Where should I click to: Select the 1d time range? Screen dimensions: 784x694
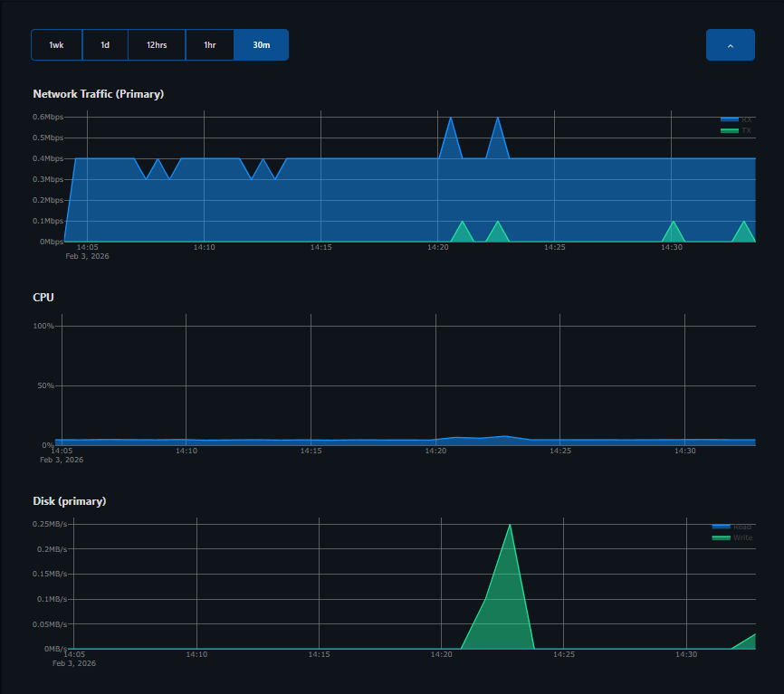(105, 45)
